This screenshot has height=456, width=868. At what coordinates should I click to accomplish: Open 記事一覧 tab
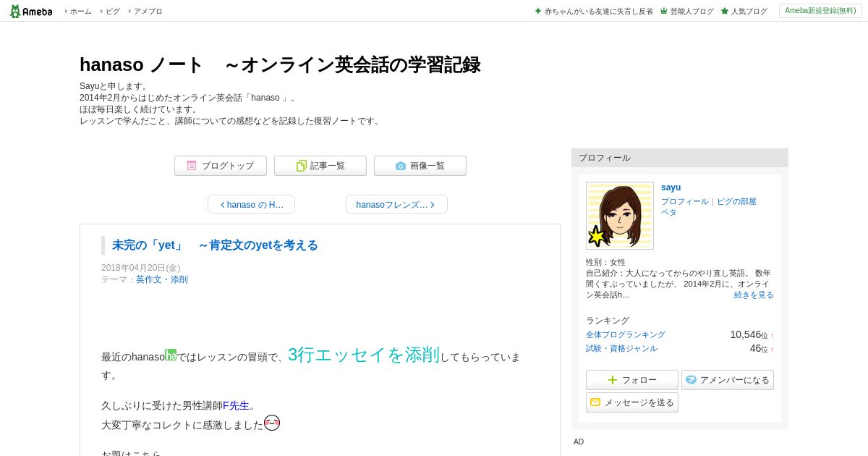320,166
